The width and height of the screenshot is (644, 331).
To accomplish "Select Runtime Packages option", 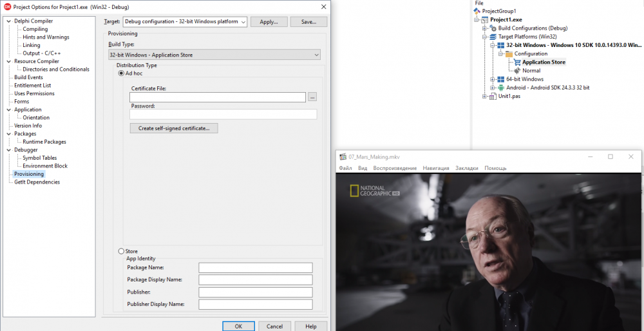I will pos(44,142).
